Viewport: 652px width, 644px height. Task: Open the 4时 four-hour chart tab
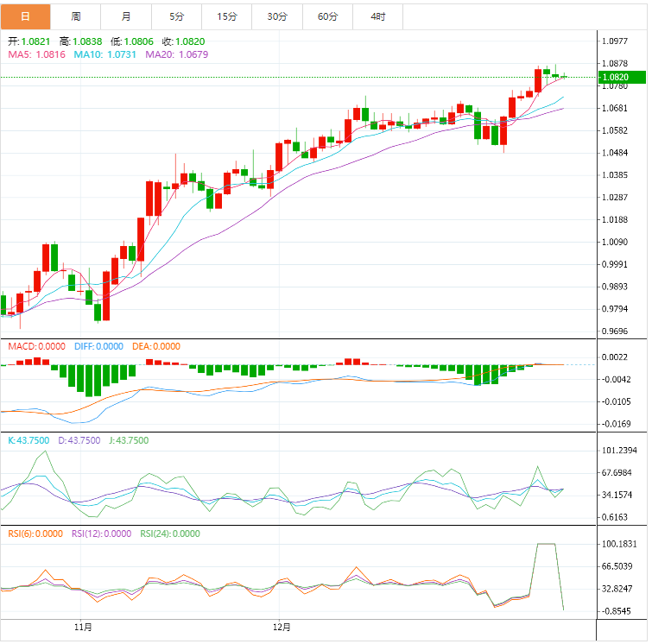click(378, 16)
